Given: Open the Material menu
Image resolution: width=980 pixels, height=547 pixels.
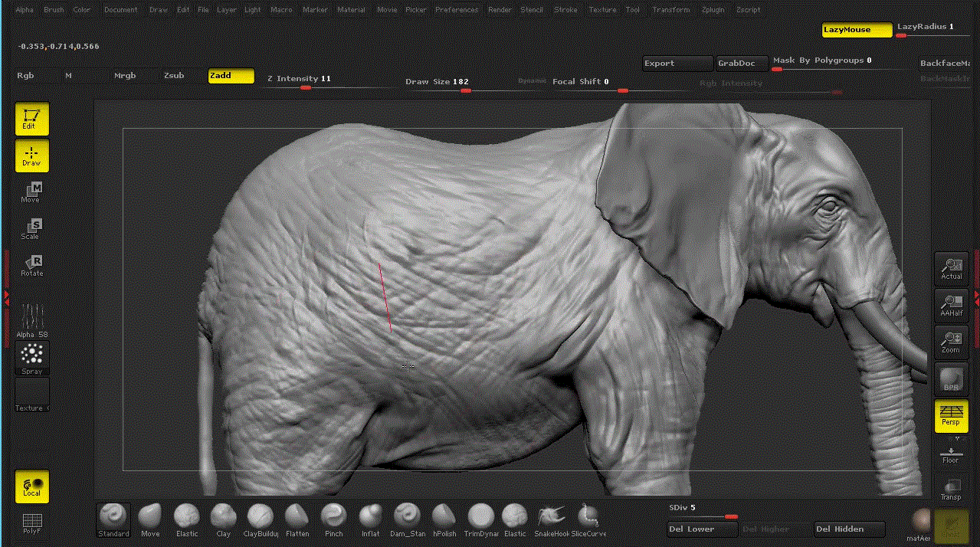Looking at the screenshot, I should coord(351,10).
